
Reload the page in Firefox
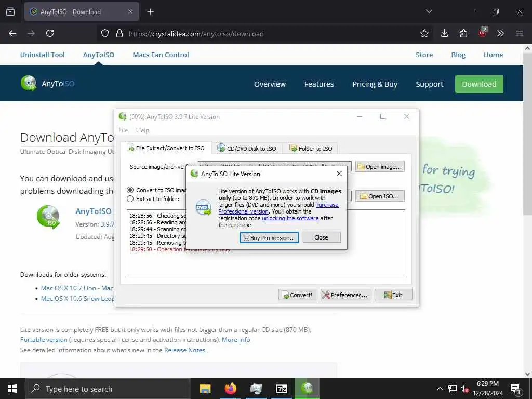(x=50, y=33)
